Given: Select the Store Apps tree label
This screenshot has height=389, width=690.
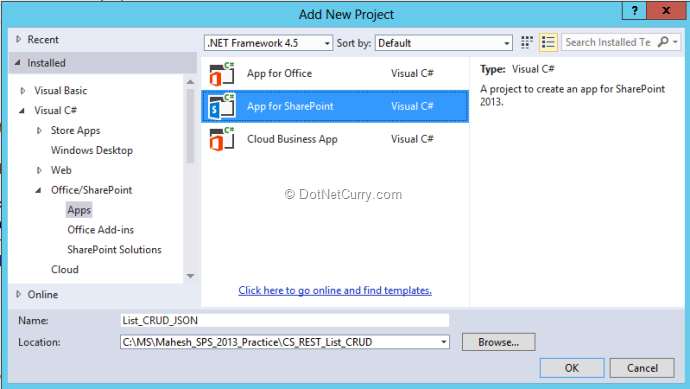Looking at the screenshot, I should [x=75, y=131].
